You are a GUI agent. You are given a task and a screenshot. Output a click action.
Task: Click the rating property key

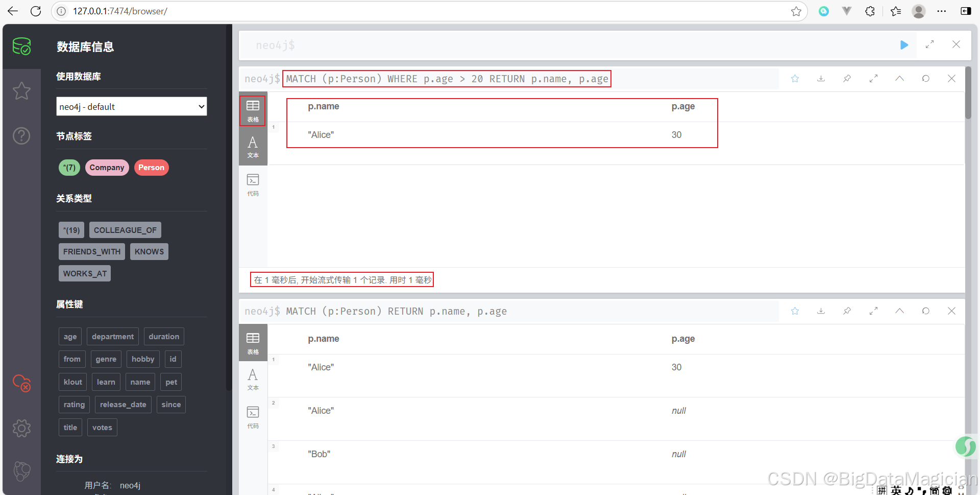point(74,405)
